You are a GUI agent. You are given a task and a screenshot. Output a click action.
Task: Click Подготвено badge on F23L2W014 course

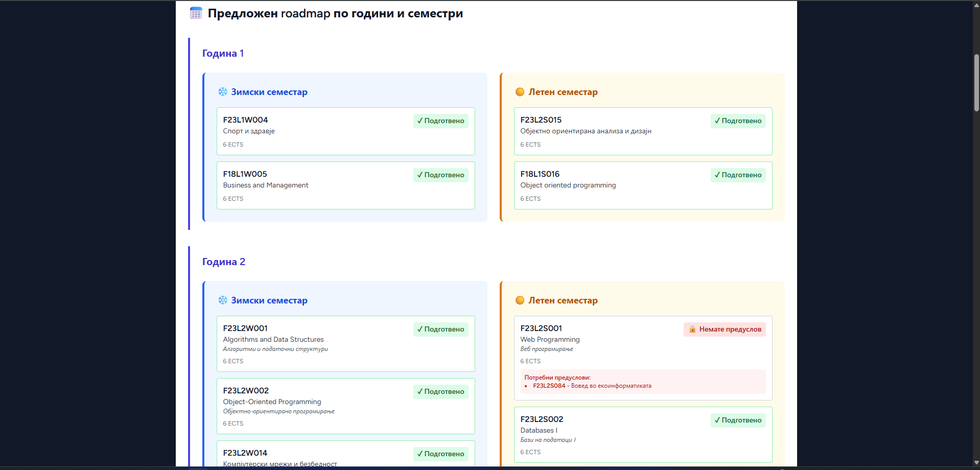point(440,454)
